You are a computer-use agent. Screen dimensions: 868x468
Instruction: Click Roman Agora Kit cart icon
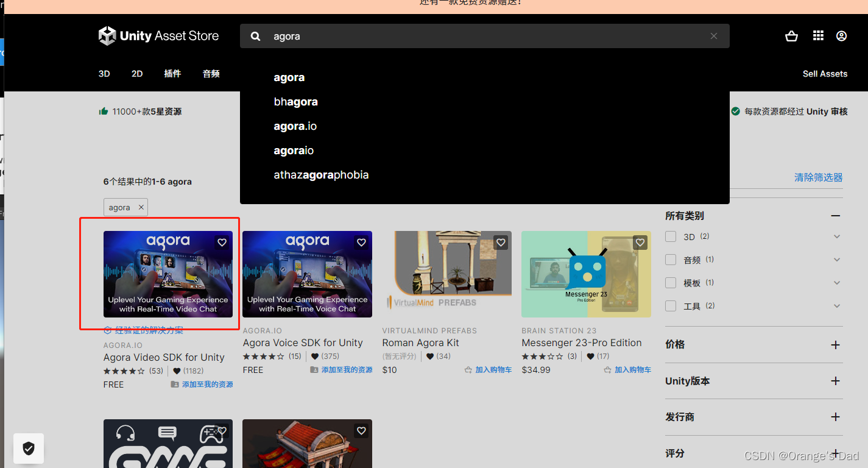pos(468,370)
